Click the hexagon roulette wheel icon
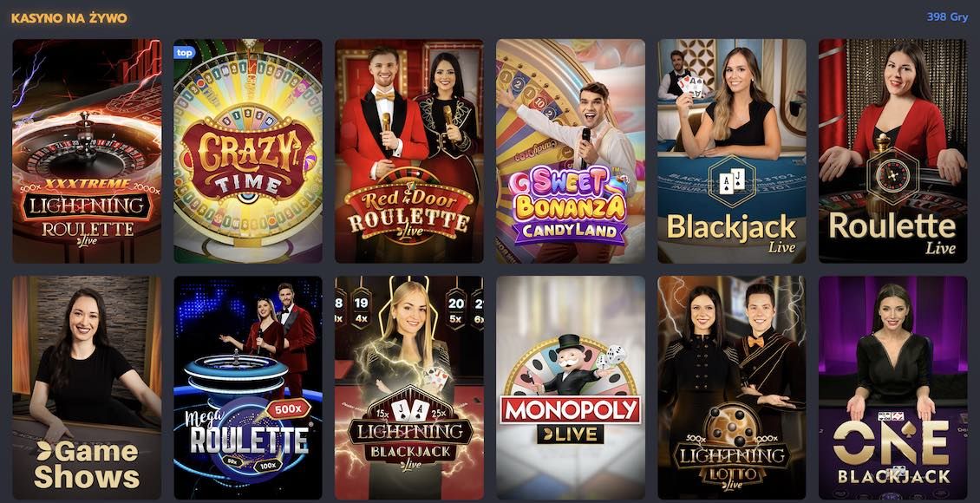 (892, 175)
